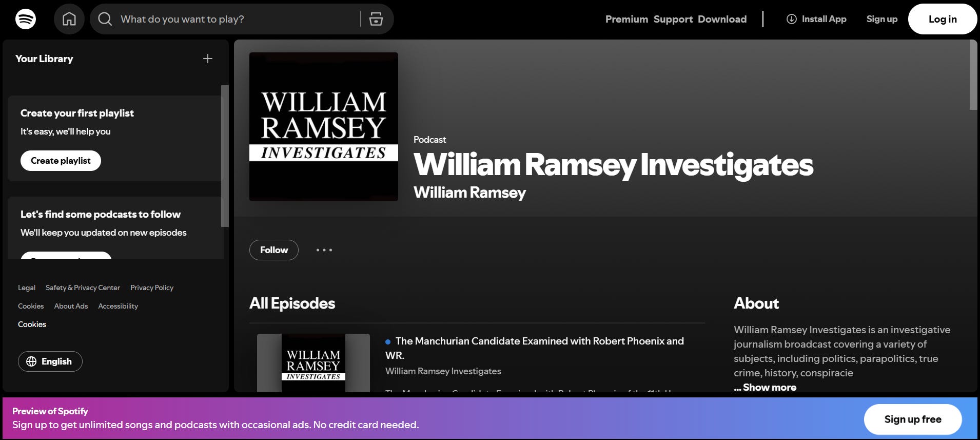
Task: Open Premium link in top bar
Action: (626, 19)
